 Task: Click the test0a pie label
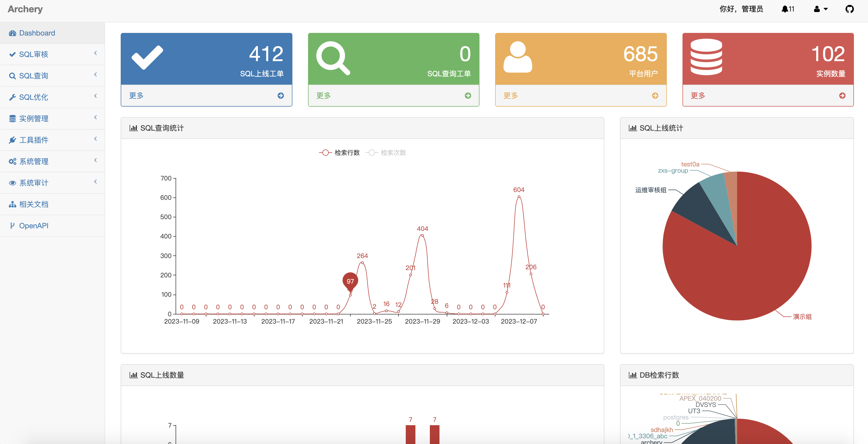(690, 164)
